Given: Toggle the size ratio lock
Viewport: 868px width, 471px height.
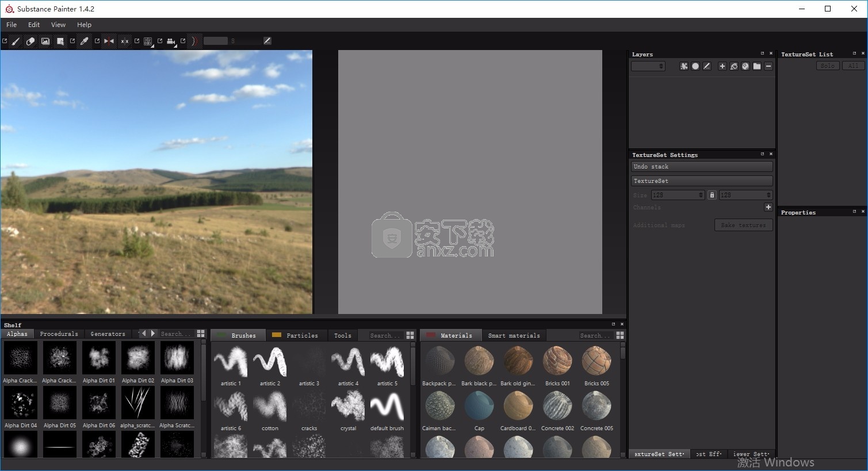Looking at the screenshot, I should 712,195.
